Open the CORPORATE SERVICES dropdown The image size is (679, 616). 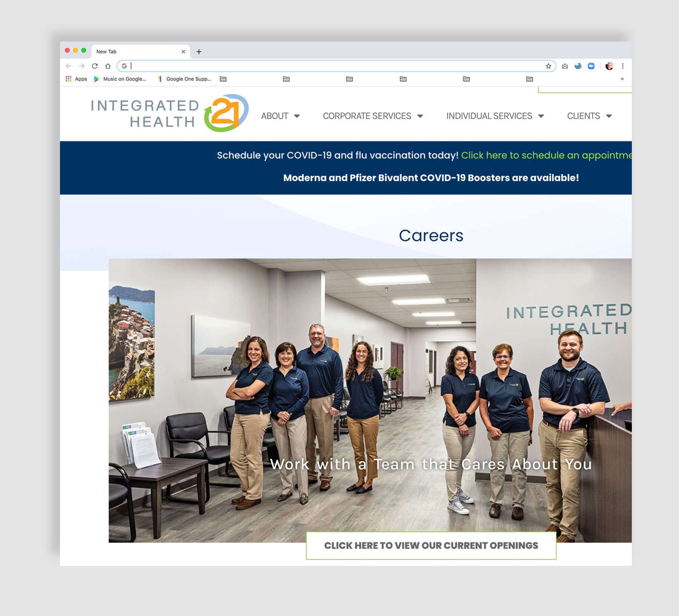click(x=373, y=116)
